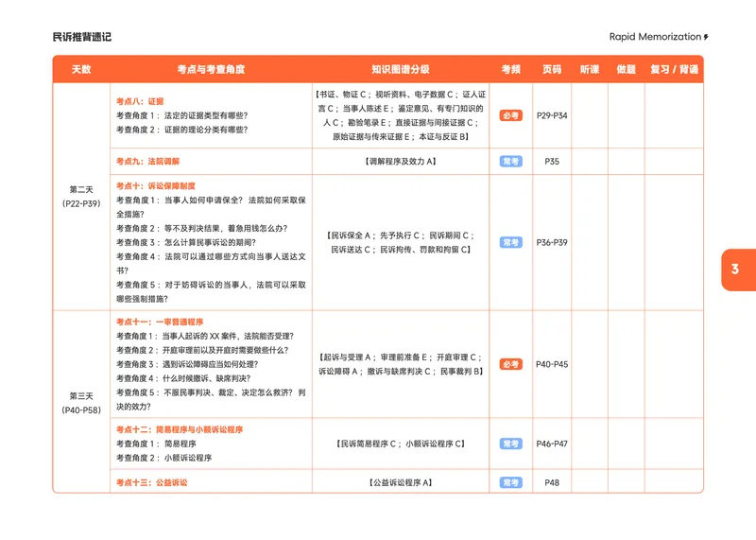The width and height of the screenshot is (756, 540).
Task: Click the line 等不及判决结果，着急用钱怎么办?
Action: [201, 228]
